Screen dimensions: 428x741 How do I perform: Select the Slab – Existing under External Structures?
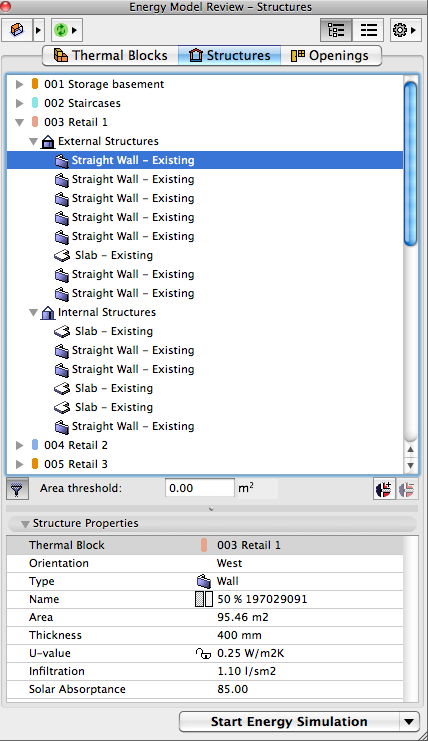coord(114,255)
